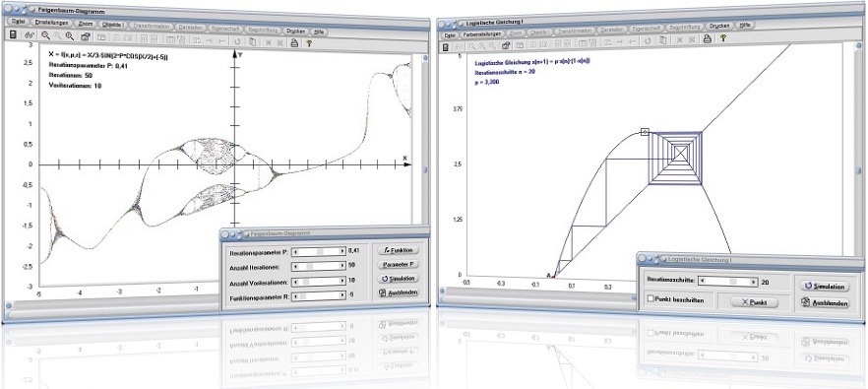Click single delete X icon in Feigenbaum-Diagramm toolbar

coord(268,42)
